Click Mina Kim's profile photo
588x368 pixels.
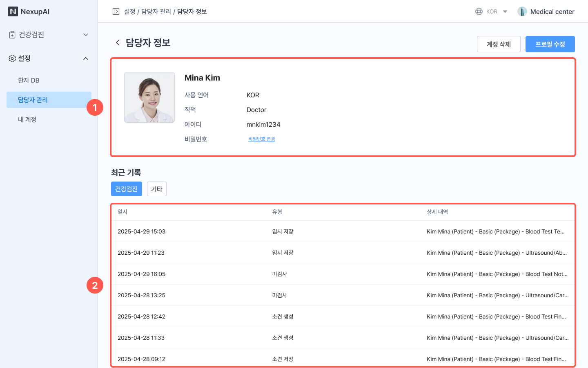click(x=149, y=97)
